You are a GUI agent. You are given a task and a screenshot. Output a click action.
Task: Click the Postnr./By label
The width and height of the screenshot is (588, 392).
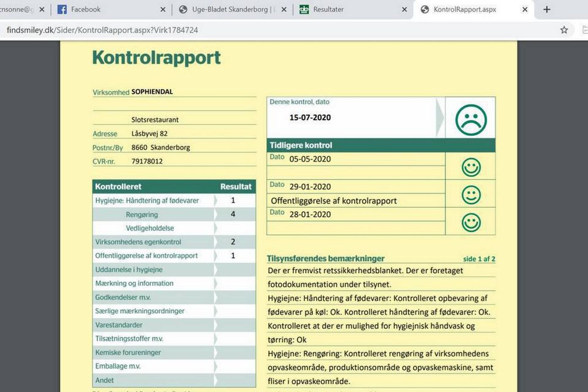pyautogui.click(x=108, y=148)
